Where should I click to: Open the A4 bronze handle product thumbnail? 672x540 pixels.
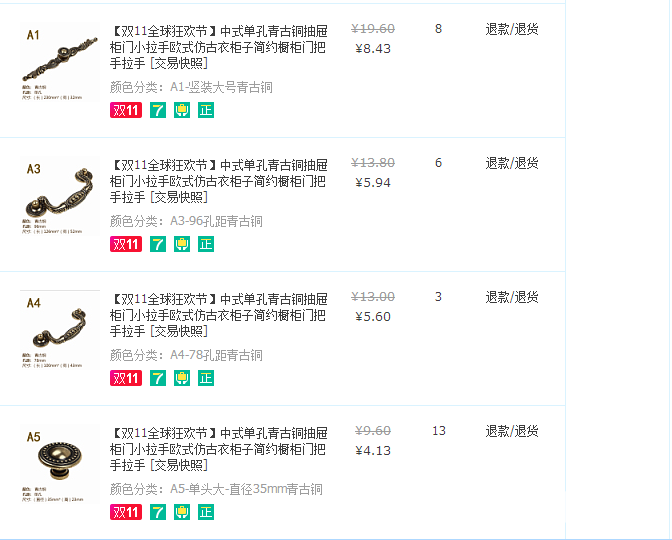[x=60, y=330]
